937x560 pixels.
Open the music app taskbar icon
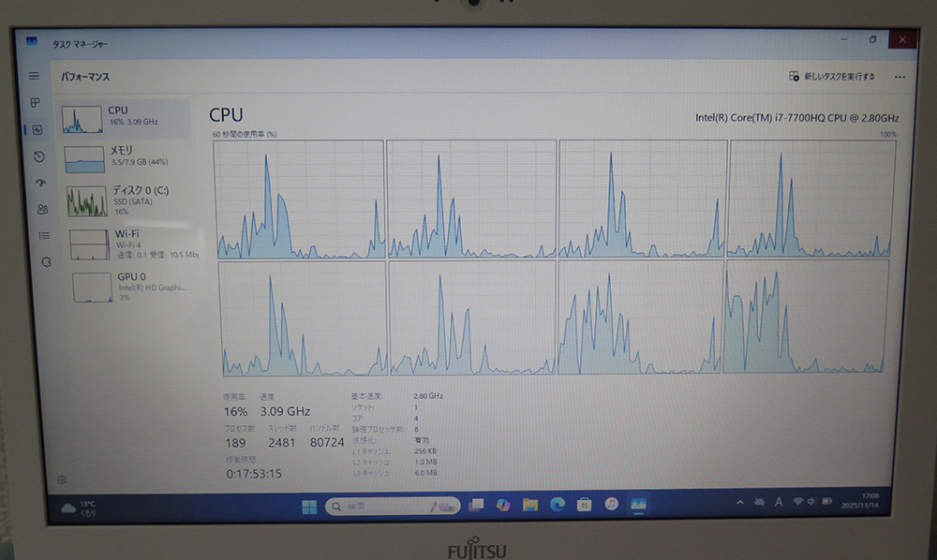[611, 504]
